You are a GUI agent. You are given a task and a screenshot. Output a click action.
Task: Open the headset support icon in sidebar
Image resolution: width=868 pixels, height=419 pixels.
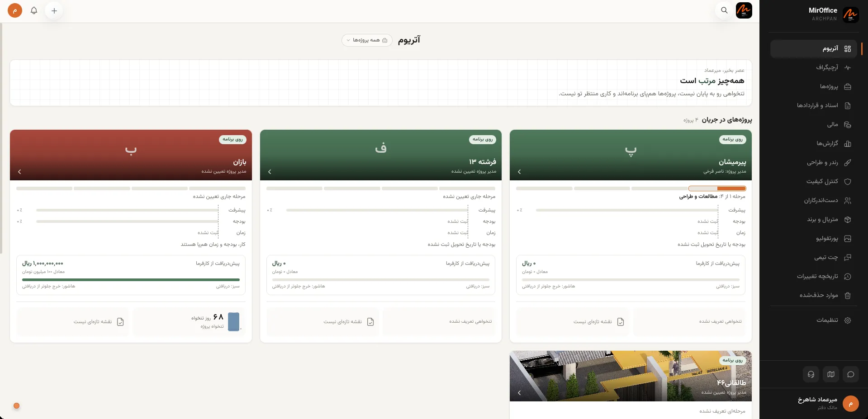point(811,374)
